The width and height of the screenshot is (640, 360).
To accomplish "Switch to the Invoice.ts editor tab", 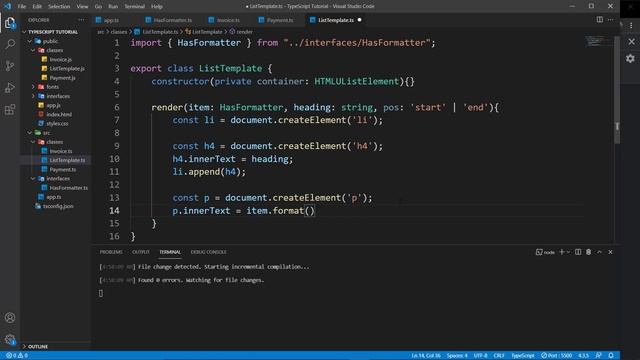I will [228, 20].
